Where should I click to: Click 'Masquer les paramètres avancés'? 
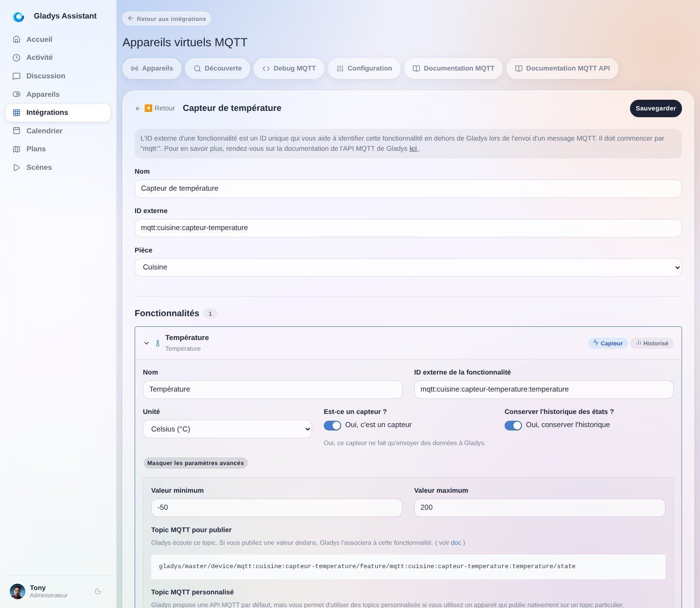pyautogui.click(x=195, y=463)
